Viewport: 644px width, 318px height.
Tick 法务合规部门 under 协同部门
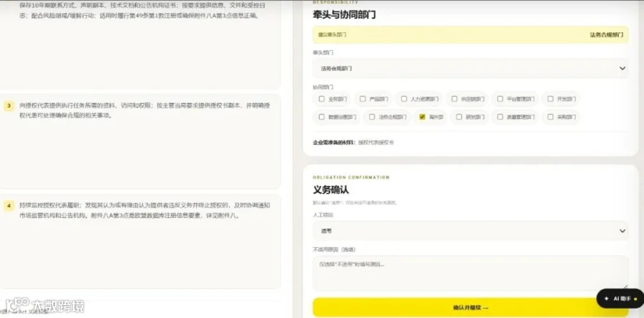coord(371,117)
